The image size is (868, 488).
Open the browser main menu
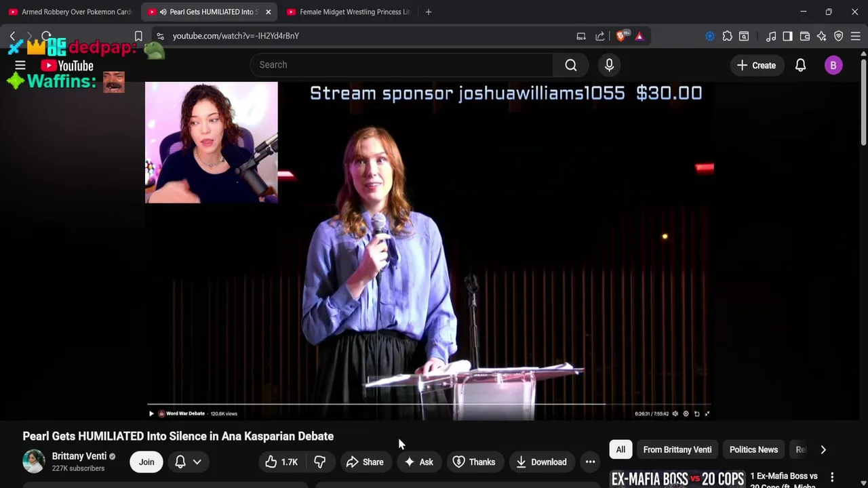point(856,36)
